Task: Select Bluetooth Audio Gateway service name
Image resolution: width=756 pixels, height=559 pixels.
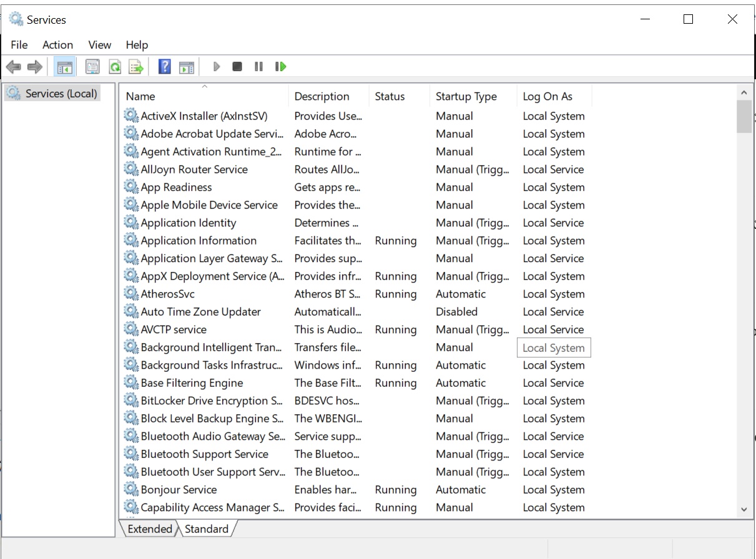Action: (x=213, y=436)
